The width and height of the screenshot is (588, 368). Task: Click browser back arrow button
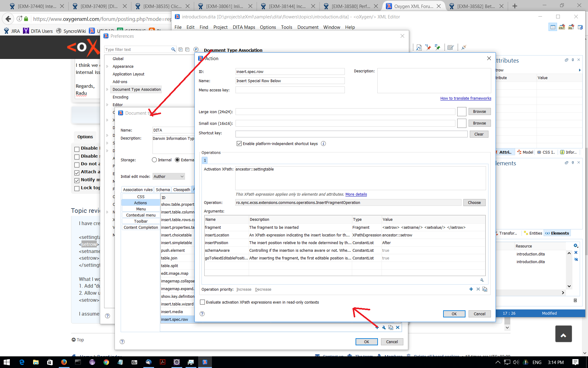(x=8, y=19)
